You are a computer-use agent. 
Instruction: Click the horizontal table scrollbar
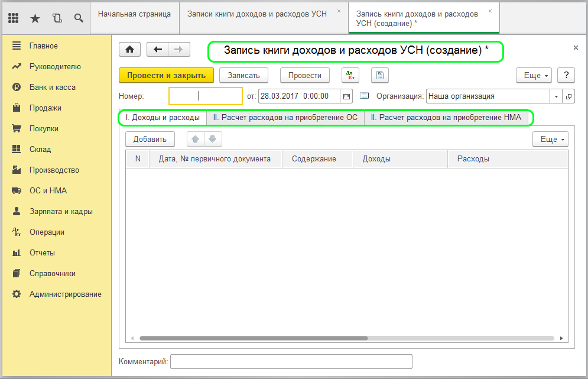pyautogui.click(x=254, y=338)
